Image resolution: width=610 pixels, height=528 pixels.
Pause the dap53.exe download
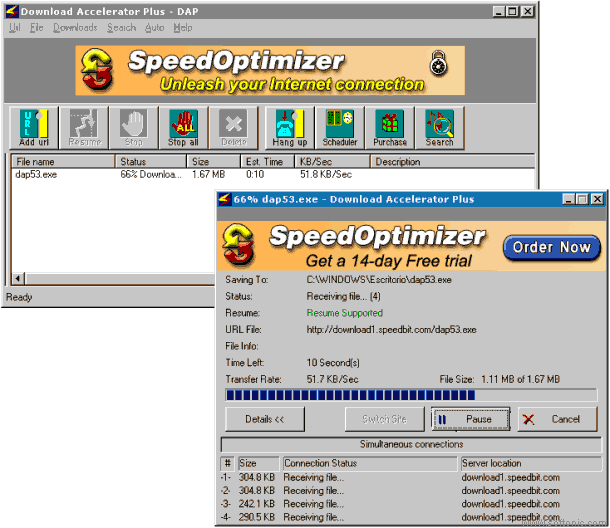click(x=471, y=419)
